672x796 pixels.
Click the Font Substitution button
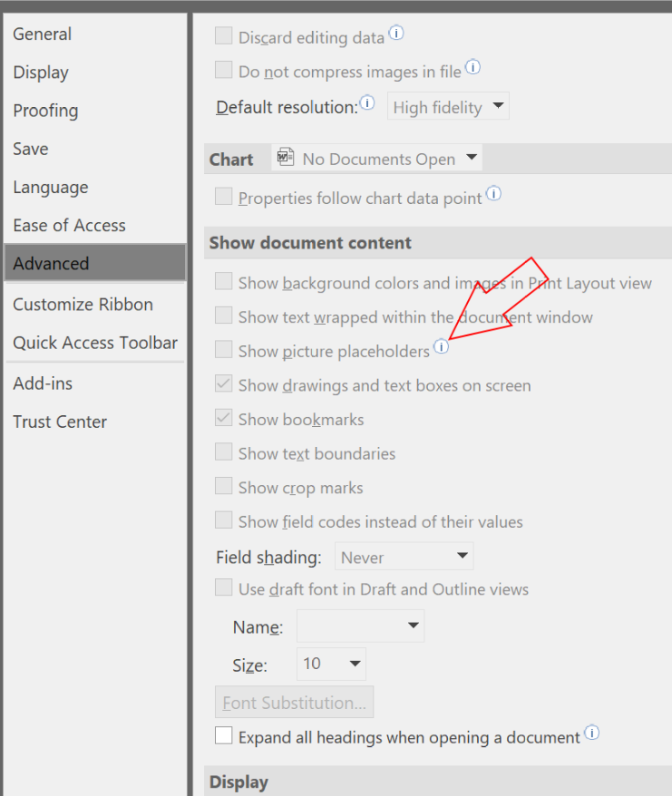pos(294,703)
